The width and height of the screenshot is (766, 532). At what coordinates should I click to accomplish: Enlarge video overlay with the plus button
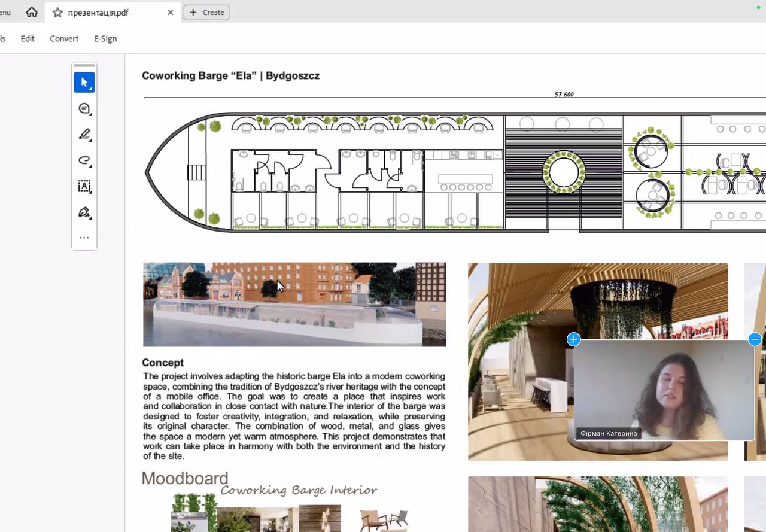pyautogui.click(x=573, y=339)
